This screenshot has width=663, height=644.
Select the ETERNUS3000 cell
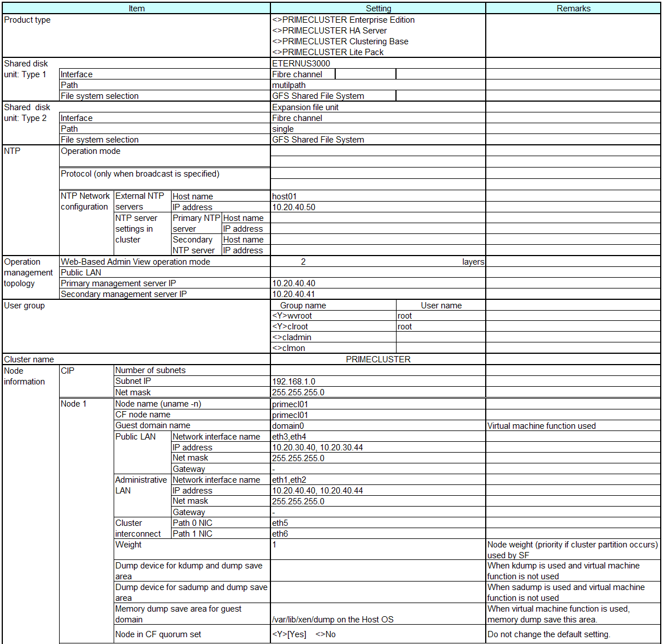coord(378,64)
